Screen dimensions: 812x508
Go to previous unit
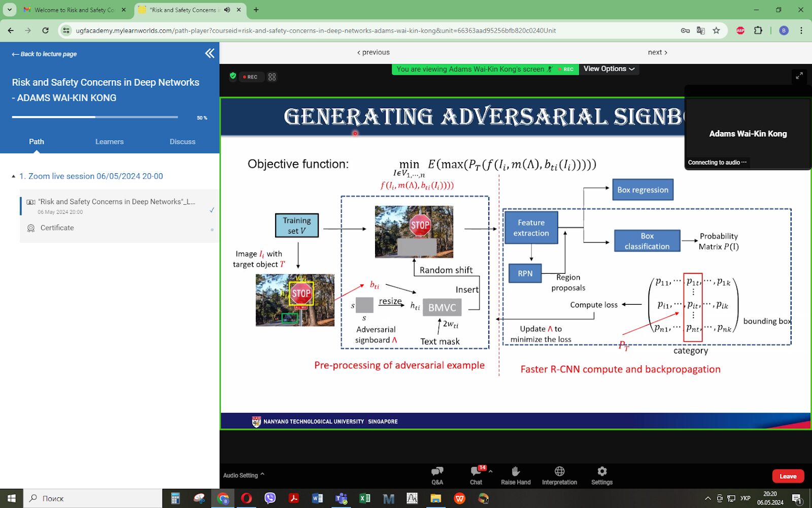374,52
